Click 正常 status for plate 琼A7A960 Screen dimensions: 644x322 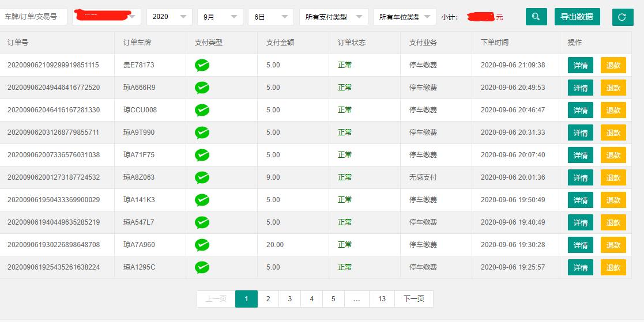345,245
